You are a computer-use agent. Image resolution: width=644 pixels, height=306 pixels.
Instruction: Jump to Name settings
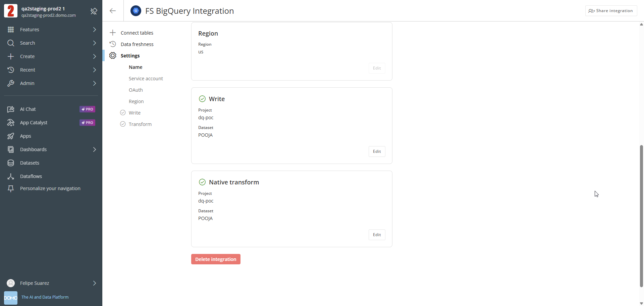point(136,67)
